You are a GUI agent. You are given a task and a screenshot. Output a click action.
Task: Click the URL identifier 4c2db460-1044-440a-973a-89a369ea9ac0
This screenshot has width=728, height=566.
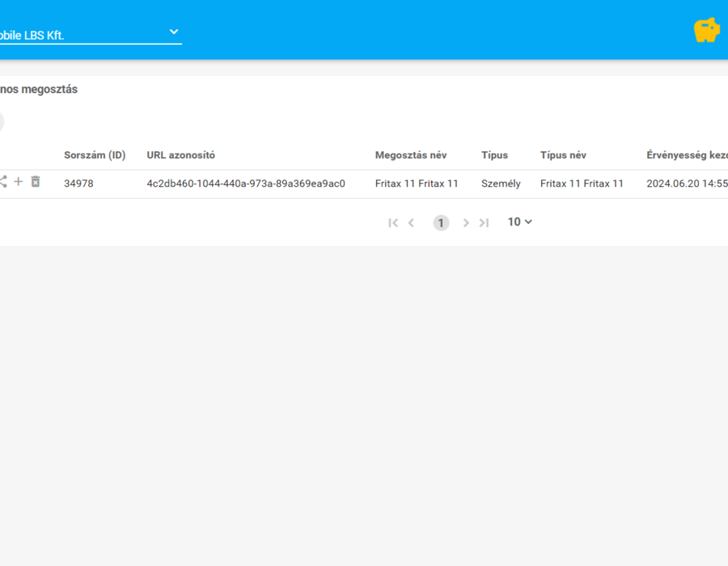tap(246, 184)
